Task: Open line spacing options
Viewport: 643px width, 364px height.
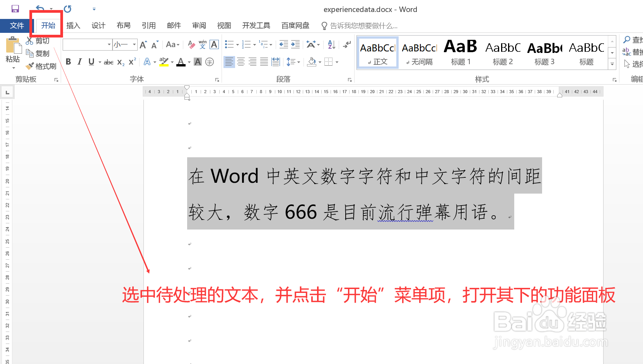Action: click(291, 62)
